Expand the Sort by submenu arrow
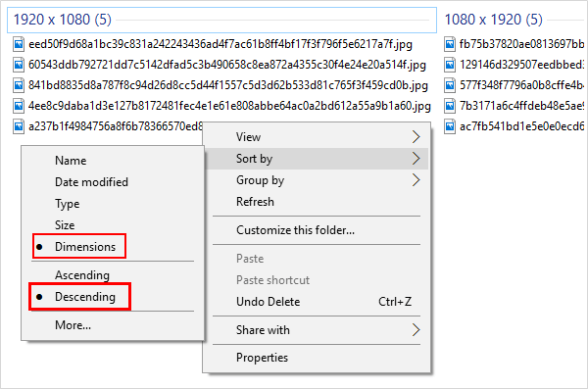 (416, 159)
